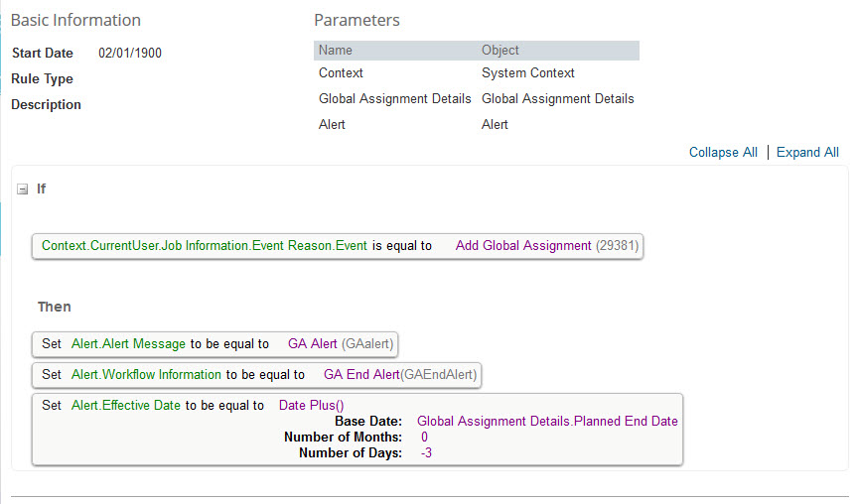The image size is (858, 504).
Task: Open Alert.Alert Message set statement
Action: click(x=214, y=344)
